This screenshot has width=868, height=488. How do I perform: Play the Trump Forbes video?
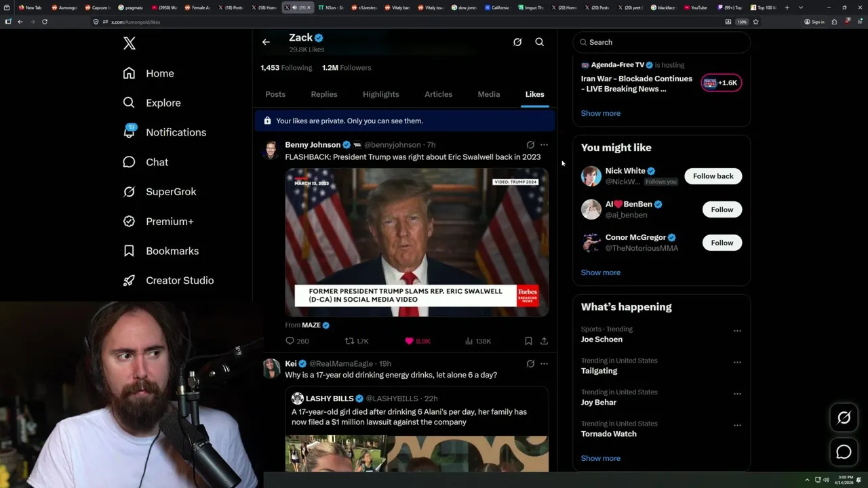point(416,242)
